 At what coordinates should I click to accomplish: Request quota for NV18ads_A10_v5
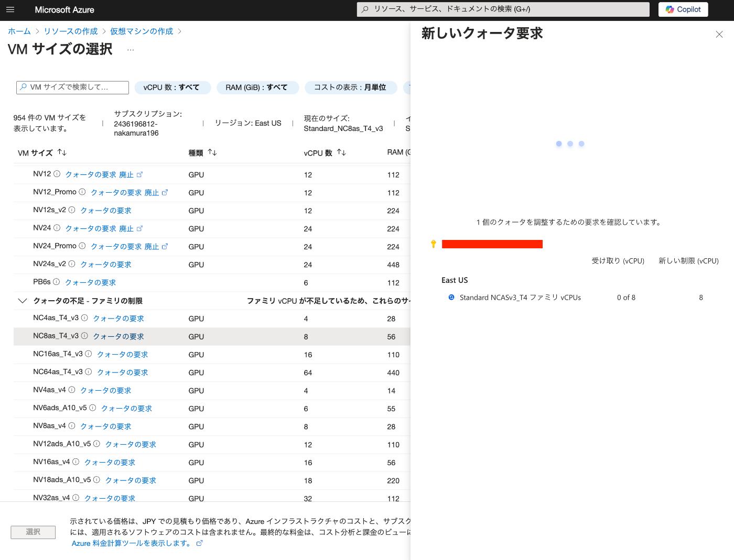(x=131, y=480)
